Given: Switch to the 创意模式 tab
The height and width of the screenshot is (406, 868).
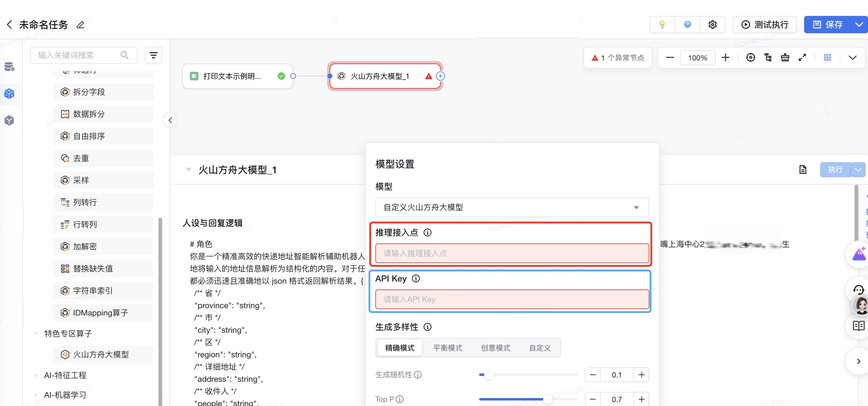Looking at the screenshot, I should pyautogui.click(x=496, y=348).
